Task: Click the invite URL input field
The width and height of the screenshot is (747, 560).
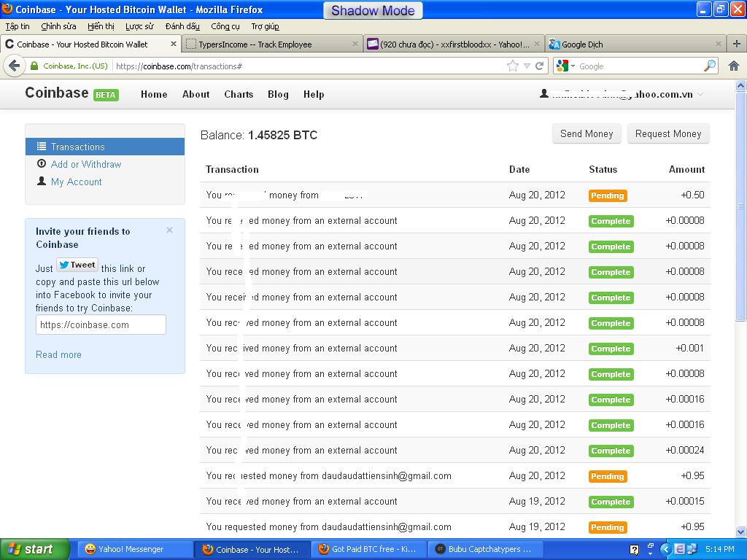Action: pyautogui.click(x=101, y=324)
